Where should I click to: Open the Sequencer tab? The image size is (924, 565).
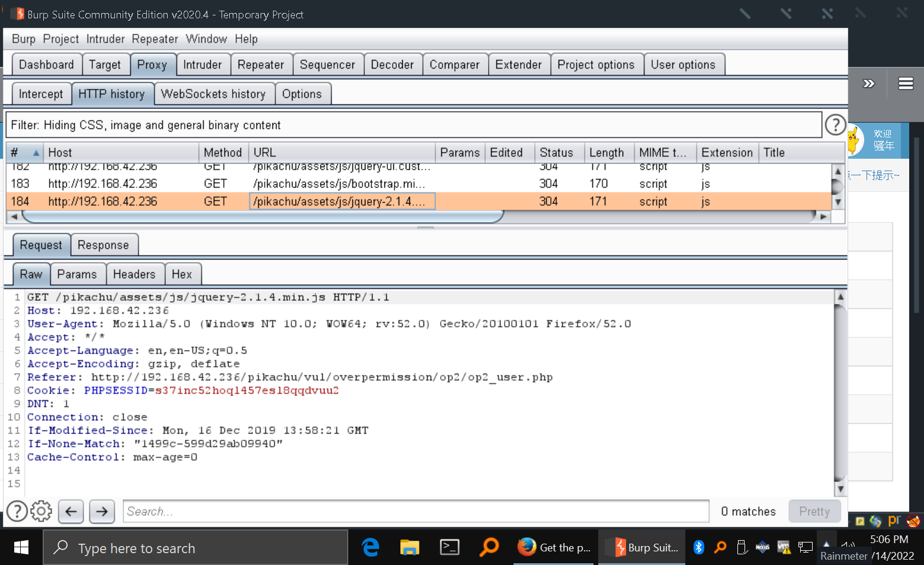click(328, 65)
